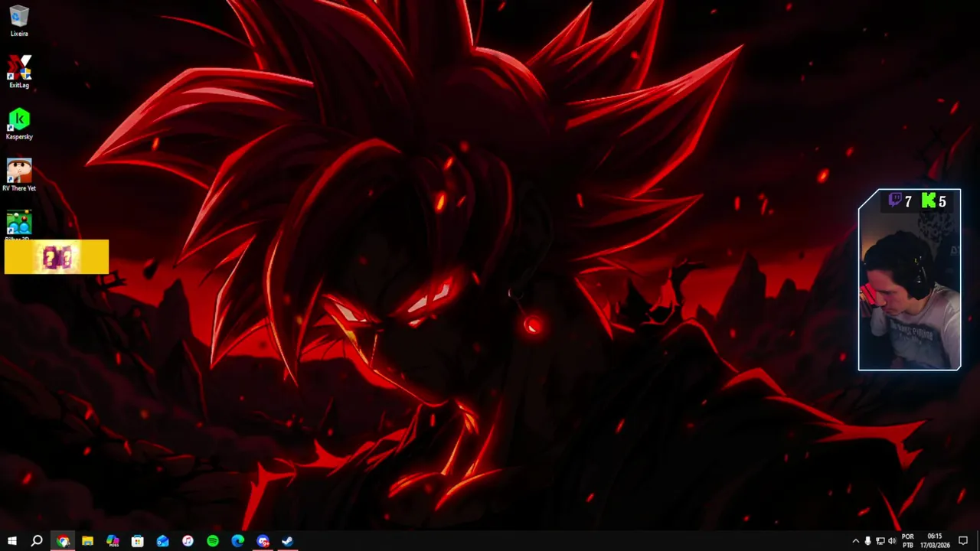Select the Kaspersky desktop shortcut
980x551 pixels.
[19, 124]
